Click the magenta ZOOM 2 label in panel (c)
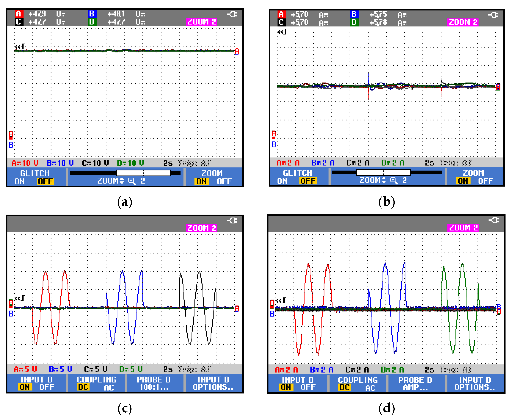514x420 pixels. (201, 228)
